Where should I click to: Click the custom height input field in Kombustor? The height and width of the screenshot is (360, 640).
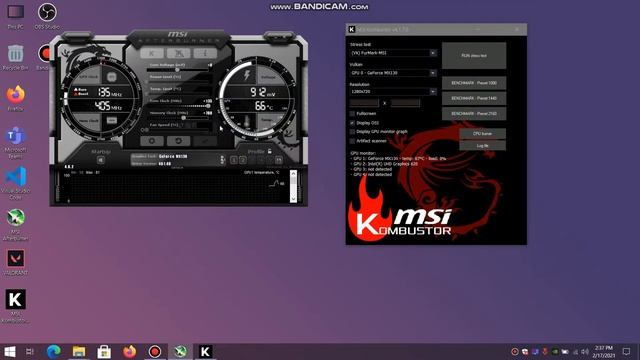pyautogui.click(x=405, y=103)
